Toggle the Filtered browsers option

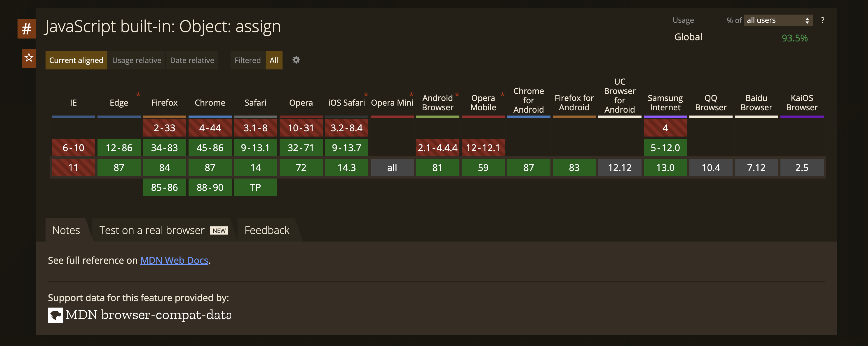tap(247, 60)
